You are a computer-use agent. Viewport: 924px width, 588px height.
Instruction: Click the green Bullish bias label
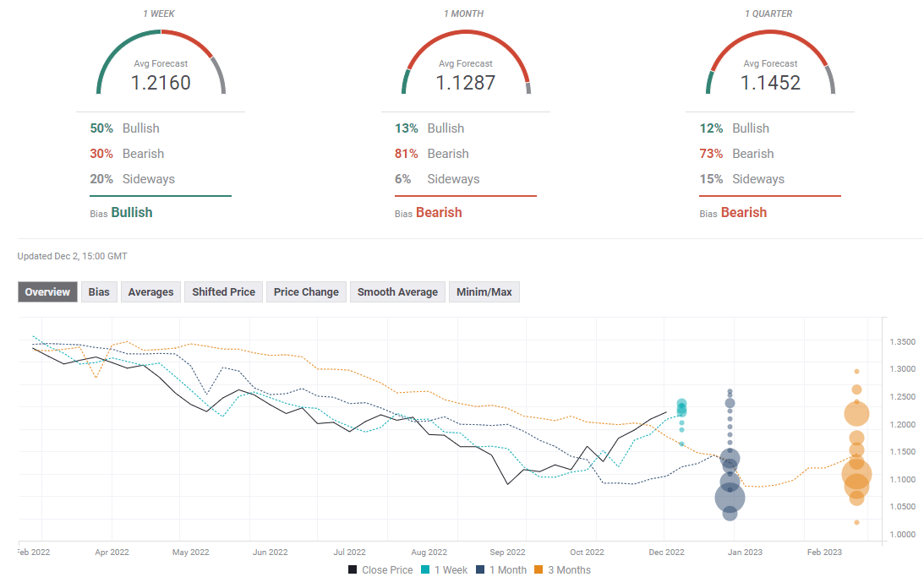coord(132,213)
